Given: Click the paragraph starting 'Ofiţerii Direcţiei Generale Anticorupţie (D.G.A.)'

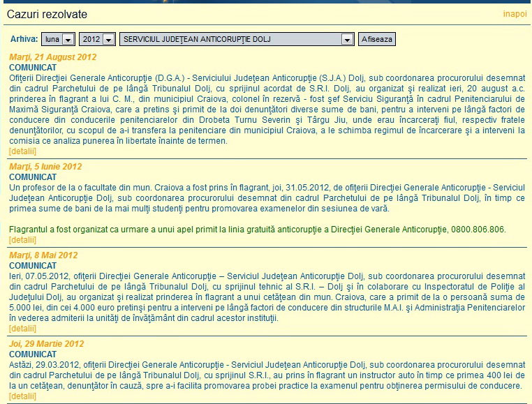Looking at the screenshot, I should click(267, 110).
